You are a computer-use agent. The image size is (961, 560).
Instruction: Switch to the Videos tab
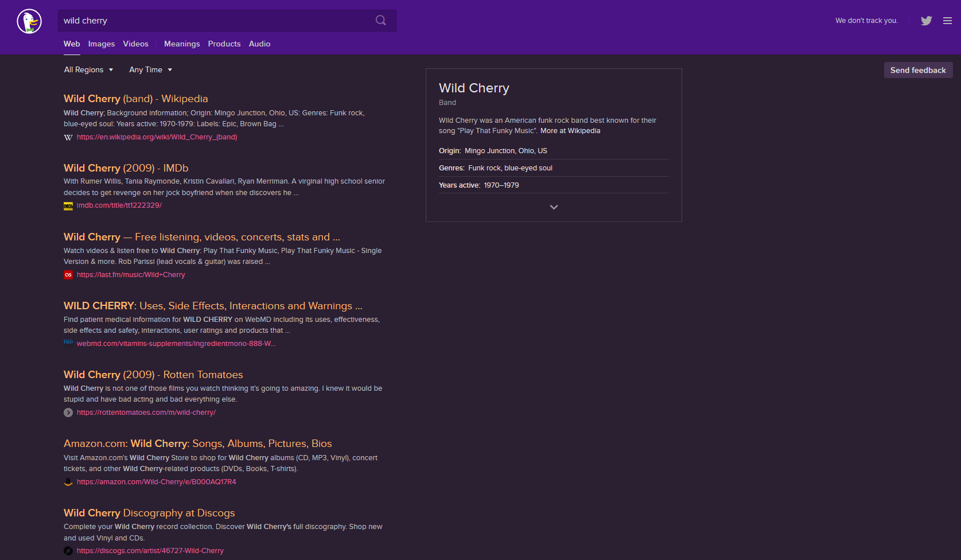135,44
